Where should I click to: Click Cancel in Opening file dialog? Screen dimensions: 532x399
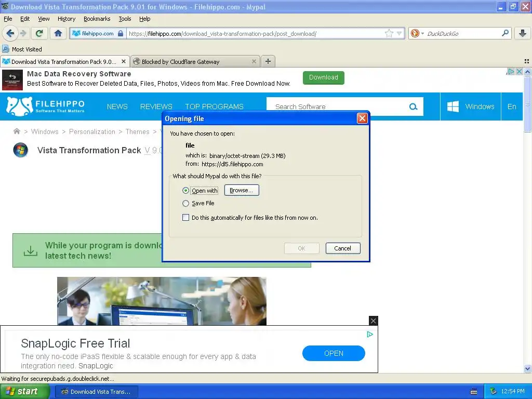pyautogui.click(x=343, y=248)
